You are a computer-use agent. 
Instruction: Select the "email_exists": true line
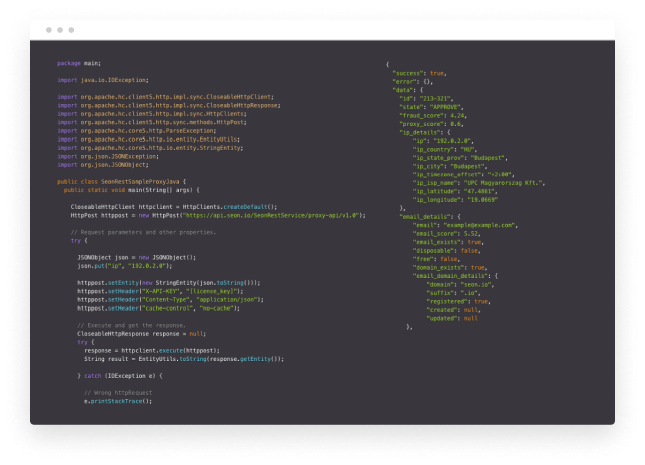tap(448, 242)
